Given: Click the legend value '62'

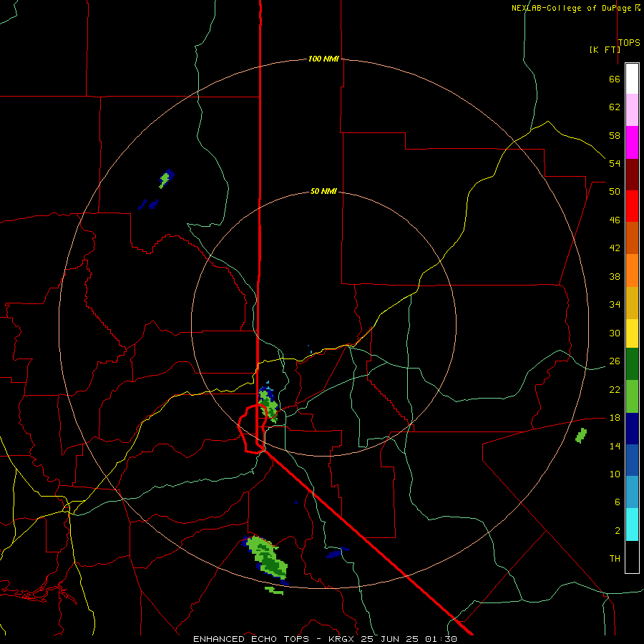Looking at the screenshot, I should tap(615, 107).
